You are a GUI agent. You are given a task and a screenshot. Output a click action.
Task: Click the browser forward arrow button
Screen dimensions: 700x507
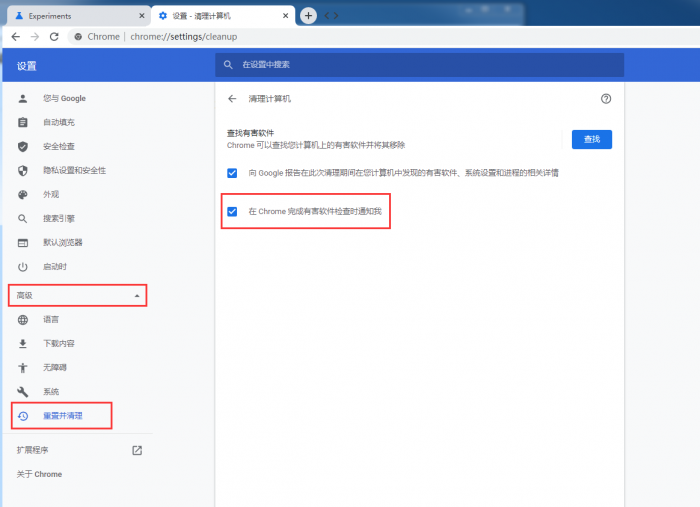click(x=35, y=37)
